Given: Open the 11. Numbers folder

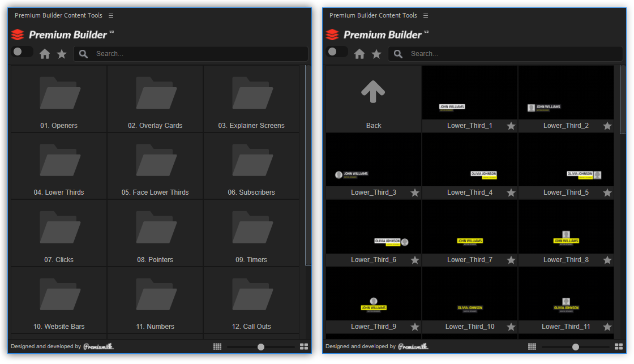Looking at the screenshot, I should (x=155, y=300).
